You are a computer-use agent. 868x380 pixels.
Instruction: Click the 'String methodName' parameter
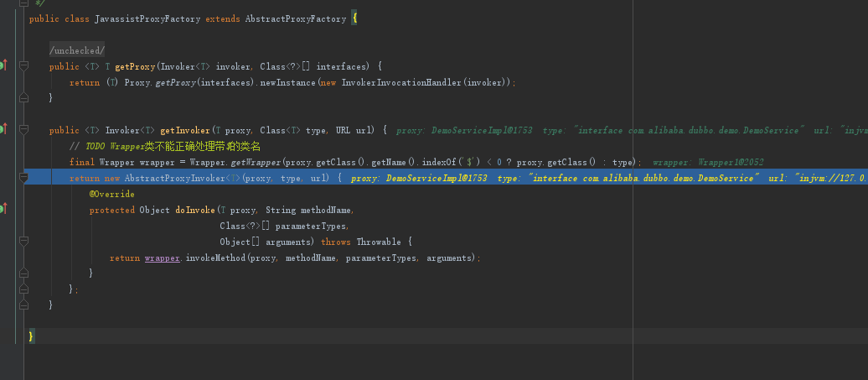(x=309, y=210)
